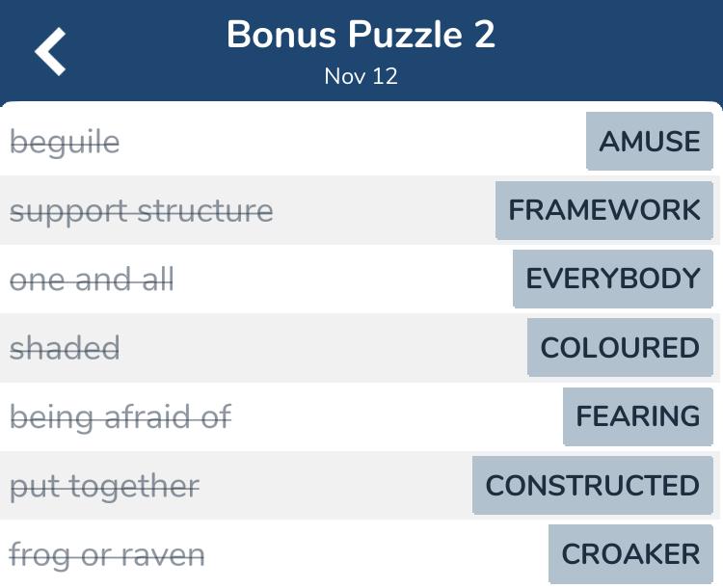Click the 'put together' clue
This screenshot has width=723, height=588.
point(104,487)
